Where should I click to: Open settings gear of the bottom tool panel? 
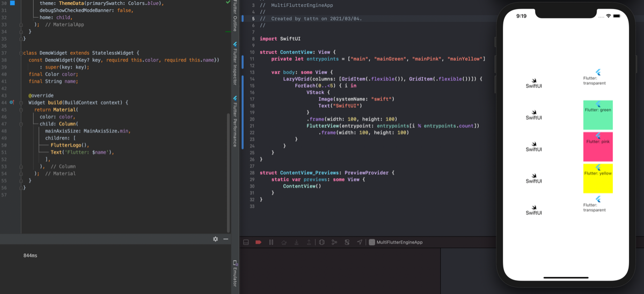[215, 239]
